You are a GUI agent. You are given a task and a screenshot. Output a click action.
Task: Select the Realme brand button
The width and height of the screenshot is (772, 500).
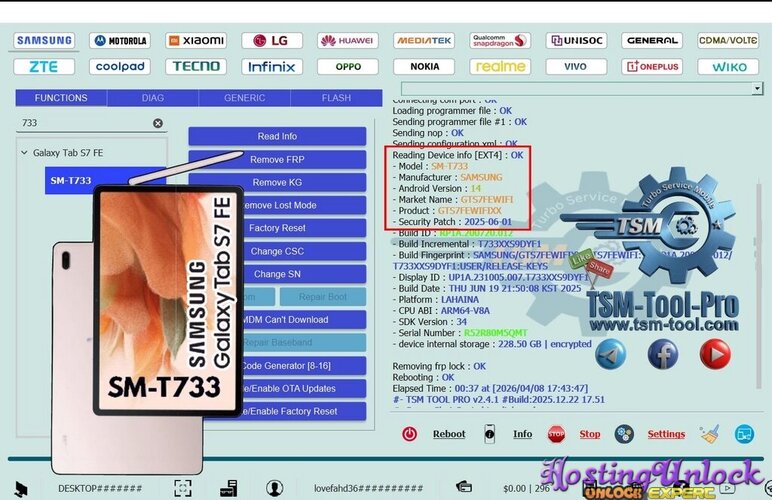pos(500,66)
